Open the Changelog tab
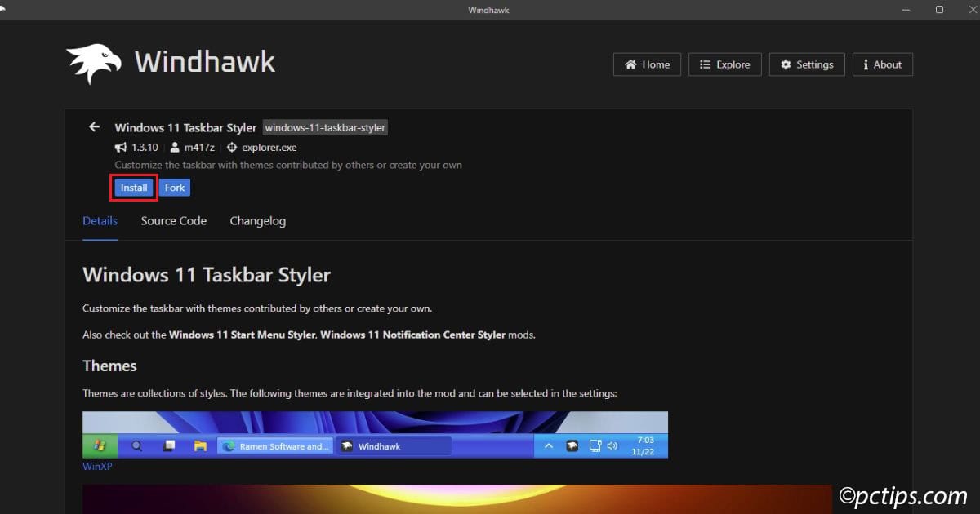 pyautogui.click(x=257, y=221)
